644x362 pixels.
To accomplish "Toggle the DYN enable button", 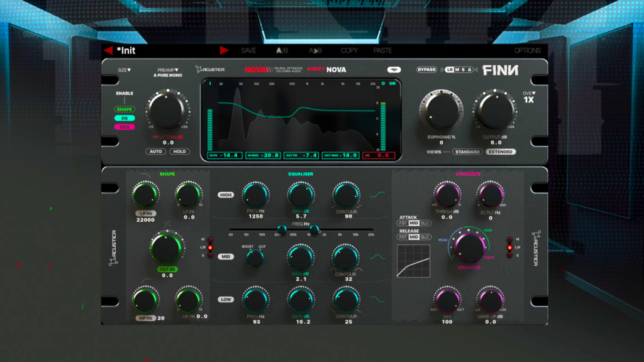I will pos(125,127).
